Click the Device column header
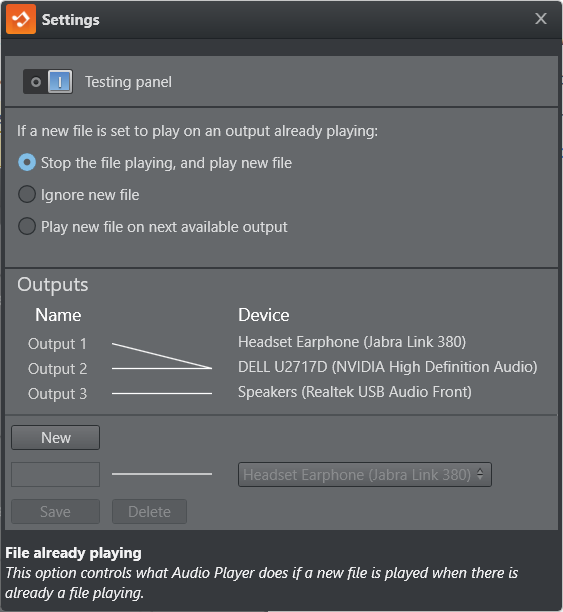This screenshot has height=612, width=563. click(264, 315)
